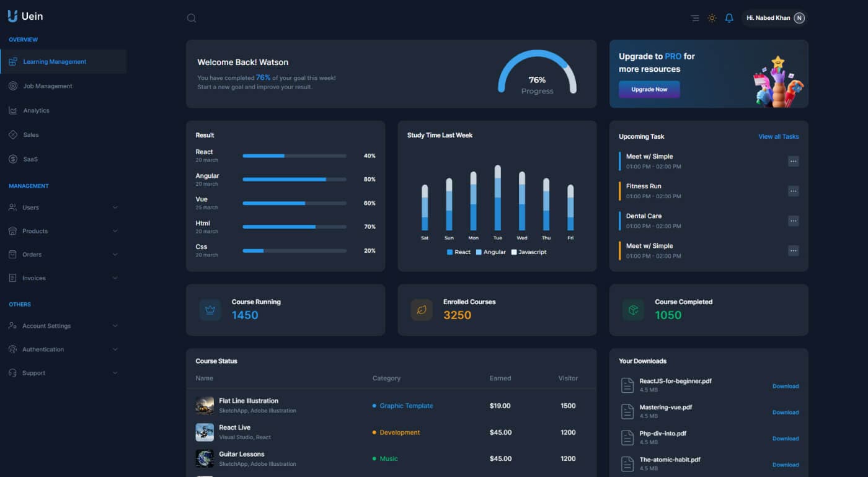Click the Course Running crown icon
868x477 pixels.
click(210, 310)
